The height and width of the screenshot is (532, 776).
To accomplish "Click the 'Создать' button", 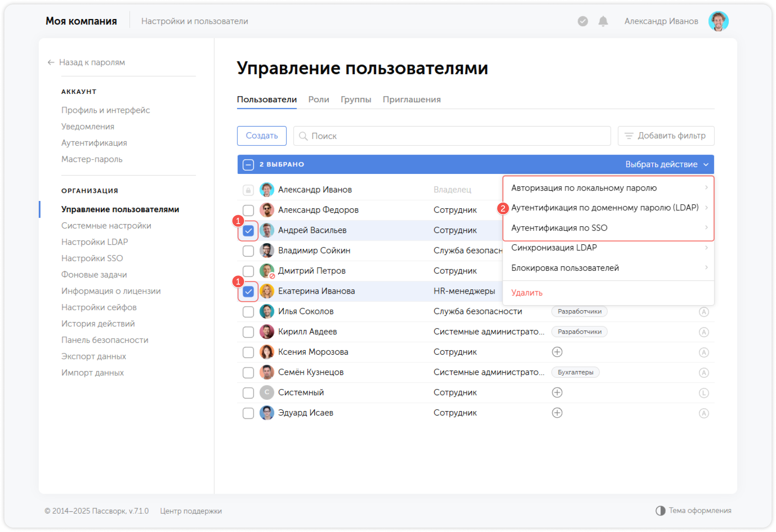I will point(262,136).
